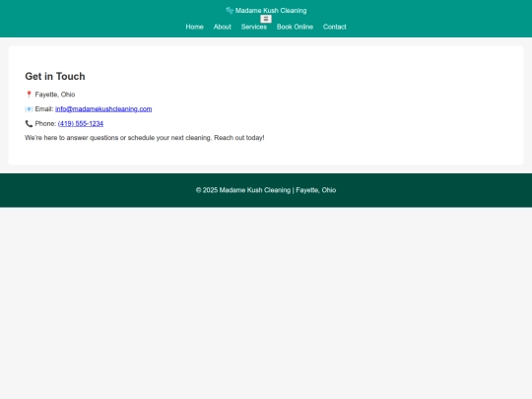
Task: Open the info@madamekushcleaning.com email link
Action: click(x=103, y=109)
